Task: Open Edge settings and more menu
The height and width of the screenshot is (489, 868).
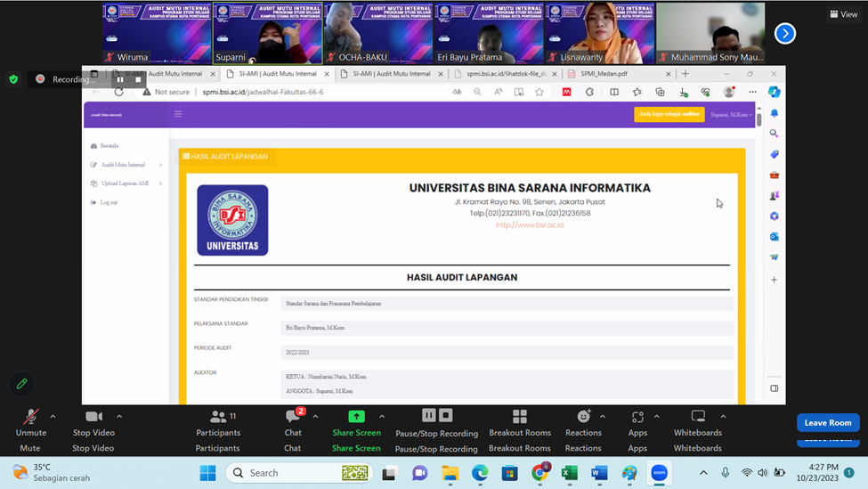Action: click(x=752, y=92)
